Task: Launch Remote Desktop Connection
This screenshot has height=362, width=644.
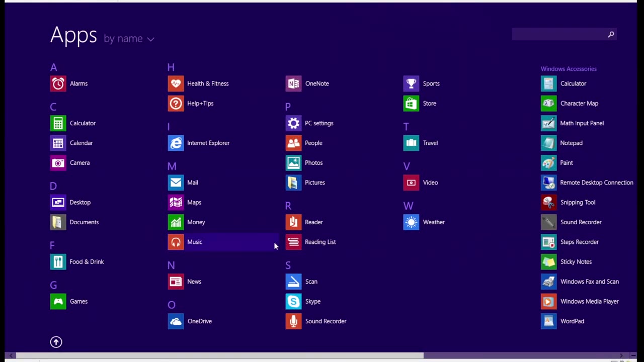Action: [549, 183]
